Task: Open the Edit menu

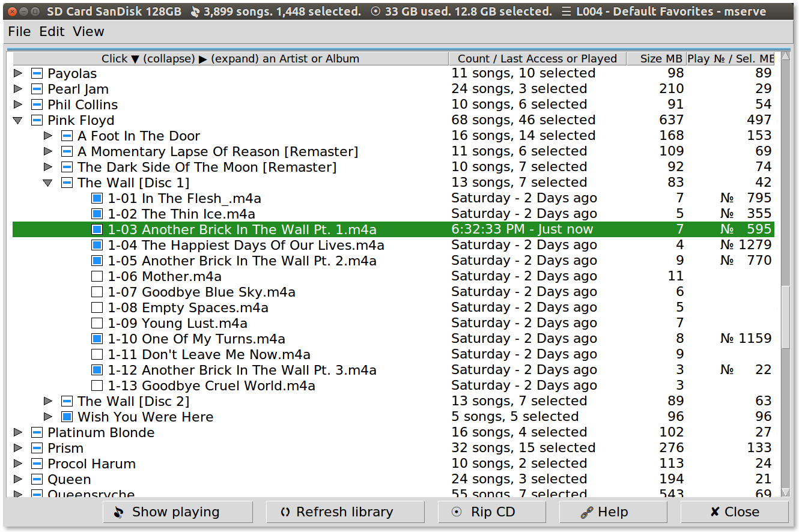Action: (x=52, y=32)
